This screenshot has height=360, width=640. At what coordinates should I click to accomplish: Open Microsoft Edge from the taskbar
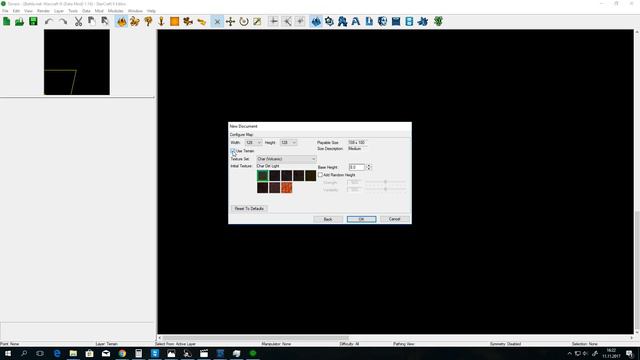click(x=57, y=353)
